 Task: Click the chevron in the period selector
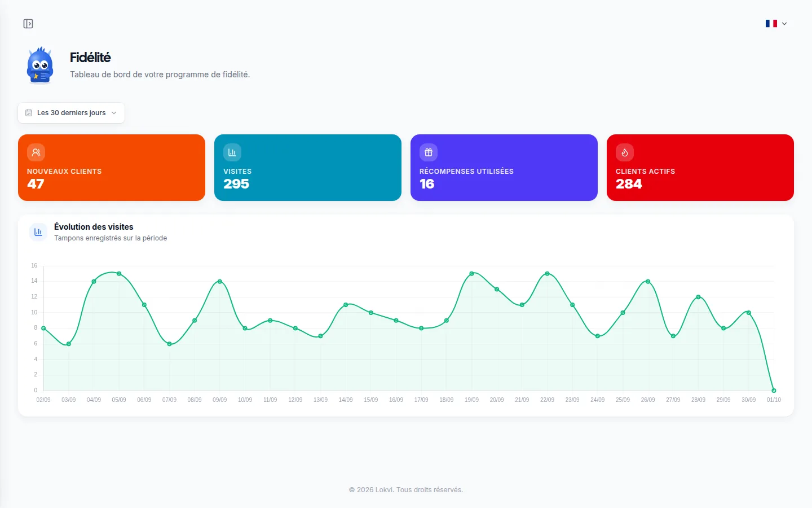pyautogui.click(x=114, y=113)
